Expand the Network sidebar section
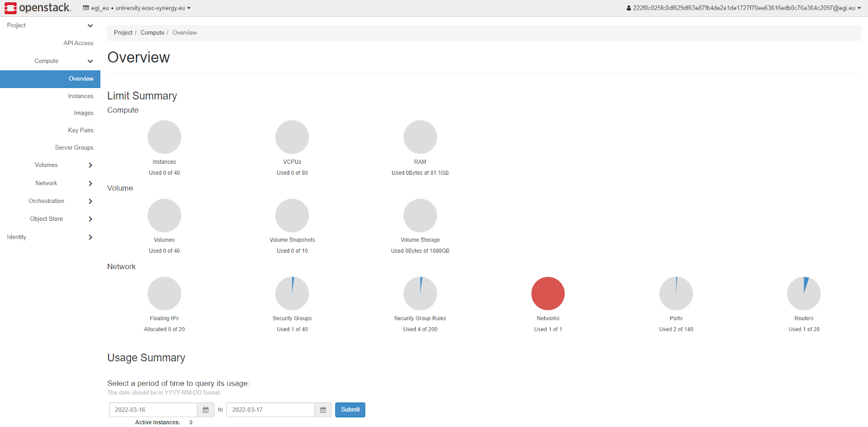 tap(50, 183)
